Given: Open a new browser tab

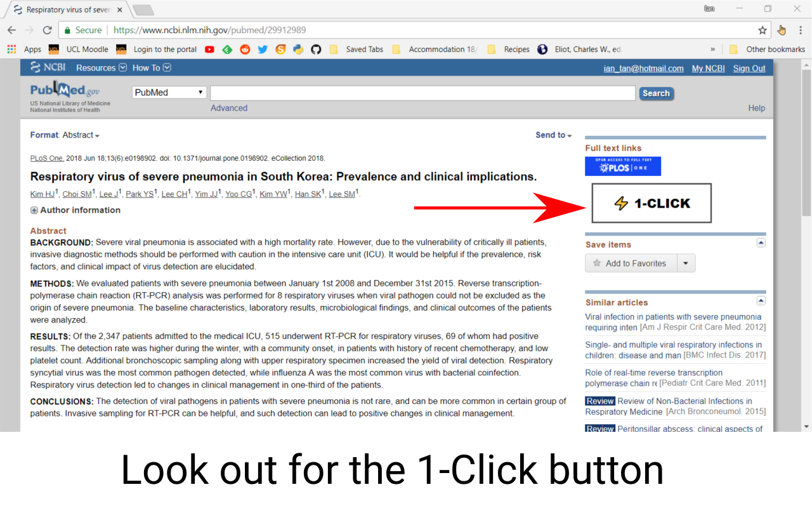Looking at the screenshot, I should click(x=143, y=10).
